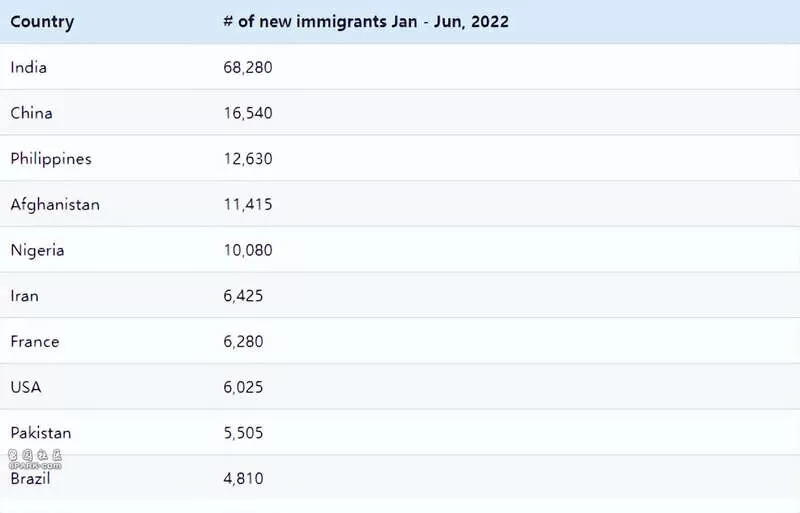Select the India country cell
The image size is (800, 513).
pyautogui.click(x=29, y=67)
